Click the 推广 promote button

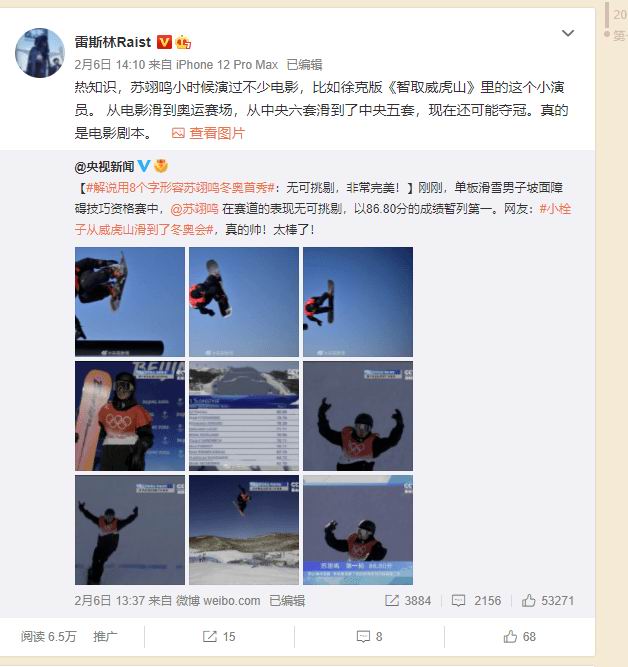tap(105, 637)
